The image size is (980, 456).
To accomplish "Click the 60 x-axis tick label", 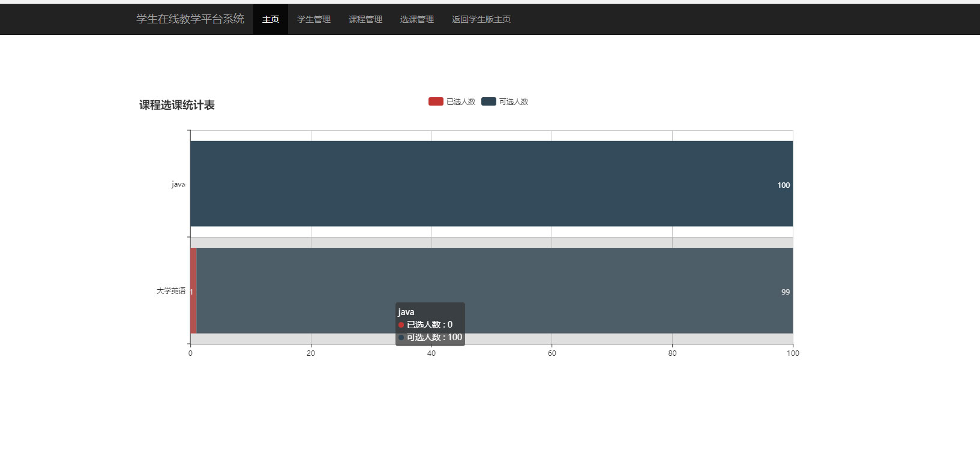I will click(x=552, y=353).
